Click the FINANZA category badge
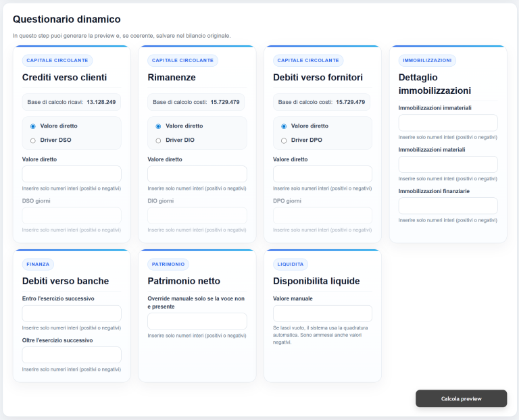 tap(39, 265)
